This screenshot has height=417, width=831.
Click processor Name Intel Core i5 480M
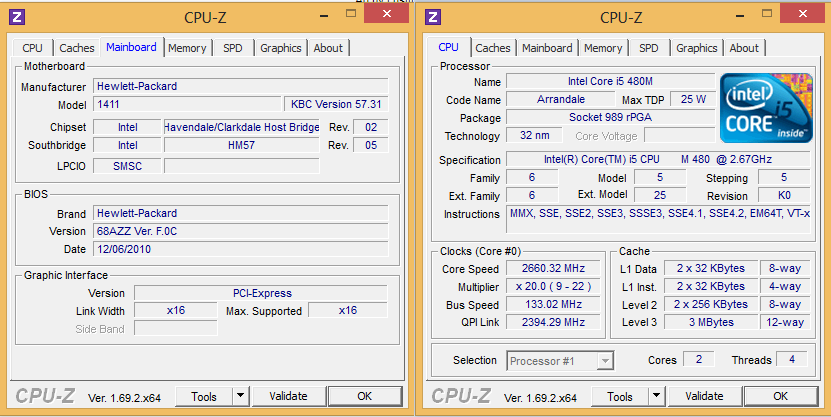[x=611, y=82]
